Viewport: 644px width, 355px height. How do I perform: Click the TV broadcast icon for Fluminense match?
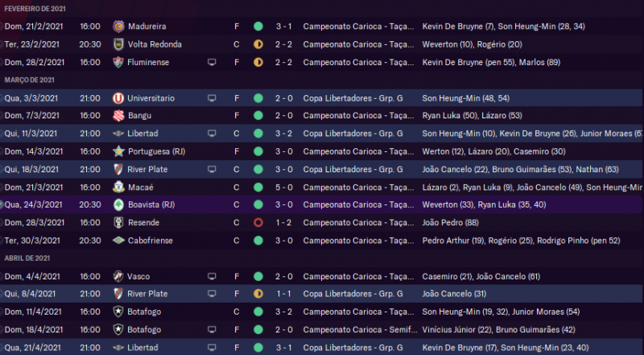tap(212, 62)
